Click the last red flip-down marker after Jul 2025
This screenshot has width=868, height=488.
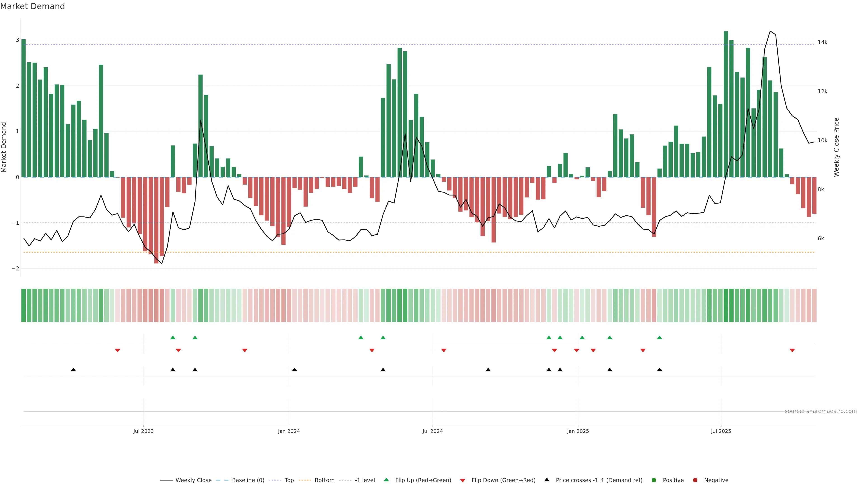[x=792, y=351]
